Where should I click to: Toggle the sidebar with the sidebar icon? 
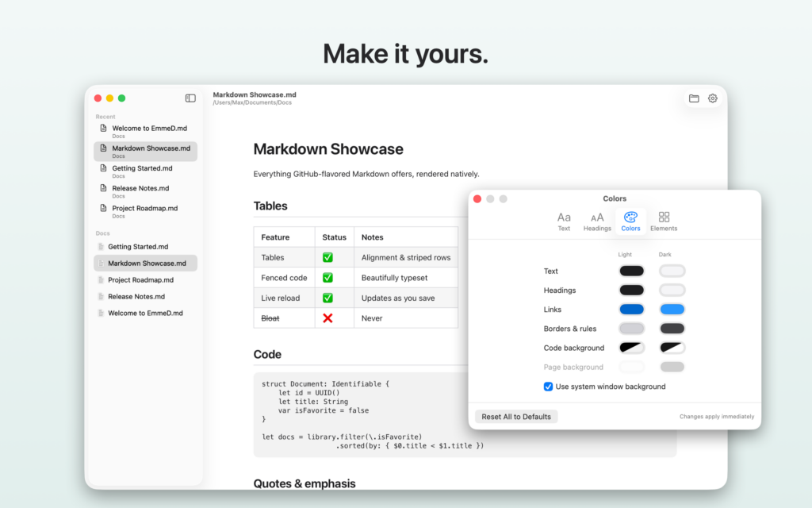click(190, 98)
